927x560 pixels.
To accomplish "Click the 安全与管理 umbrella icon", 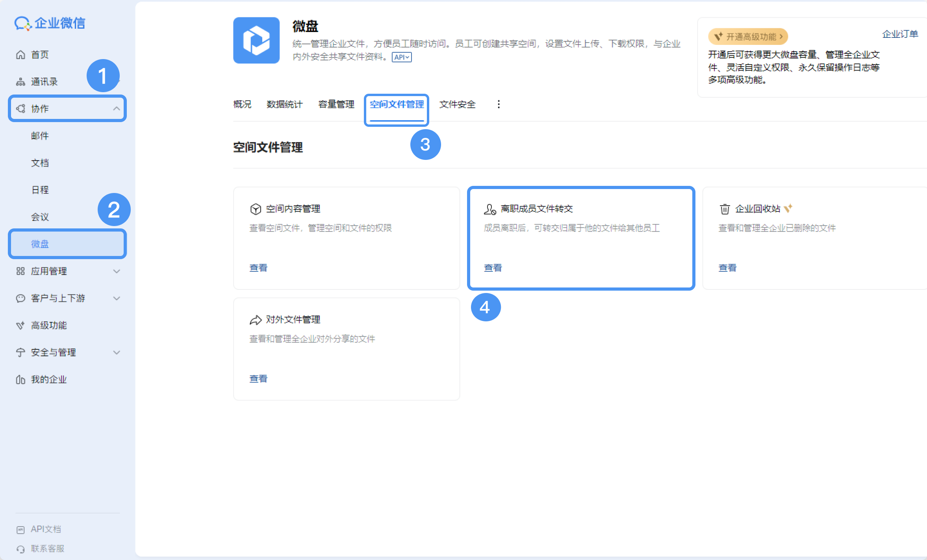I will click(20, 352).
